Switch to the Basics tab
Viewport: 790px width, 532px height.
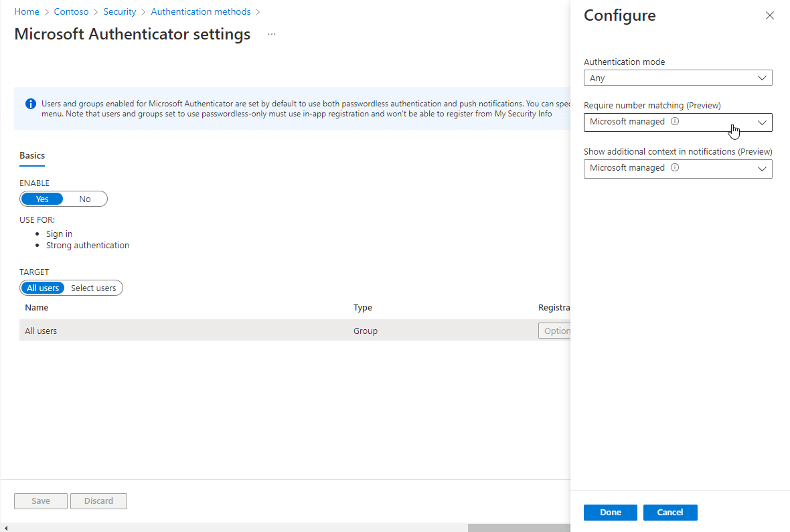32,156
